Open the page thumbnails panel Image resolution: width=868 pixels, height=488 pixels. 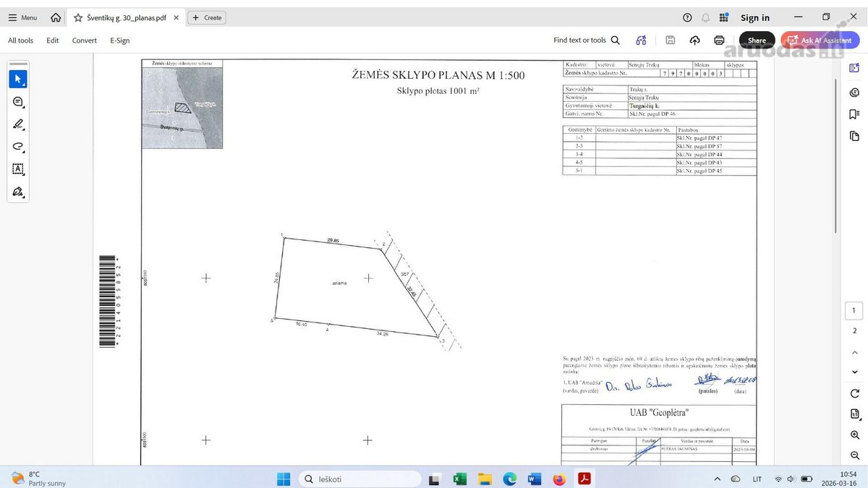click(x=855, y=137)
